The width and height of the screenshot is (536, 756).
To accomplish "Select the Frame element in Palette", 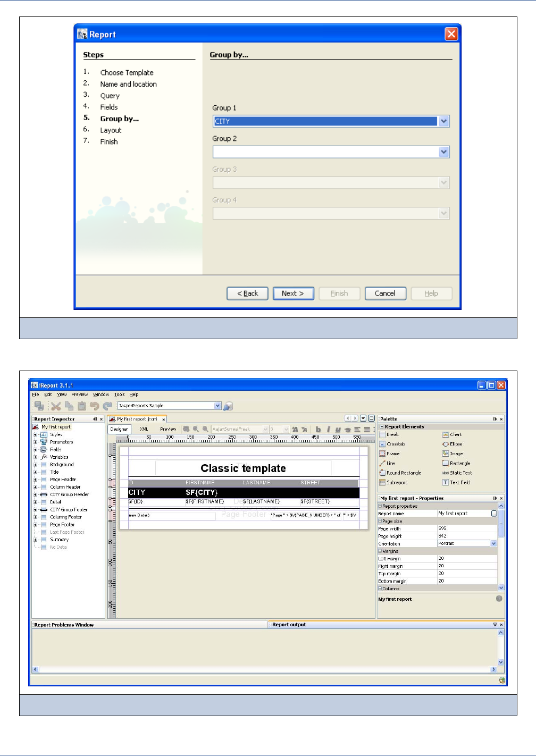I will (x=389, y=453).
